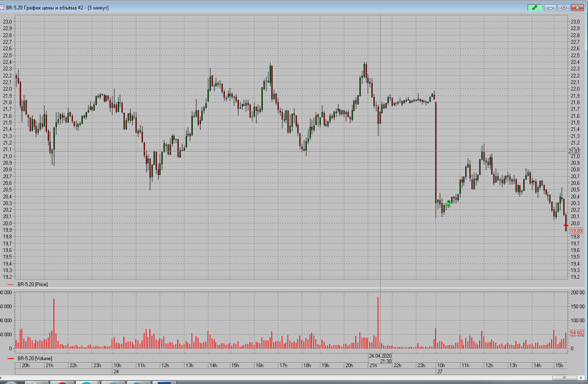
Task: Click the green chain link icon in title bar
Action: 535,7
